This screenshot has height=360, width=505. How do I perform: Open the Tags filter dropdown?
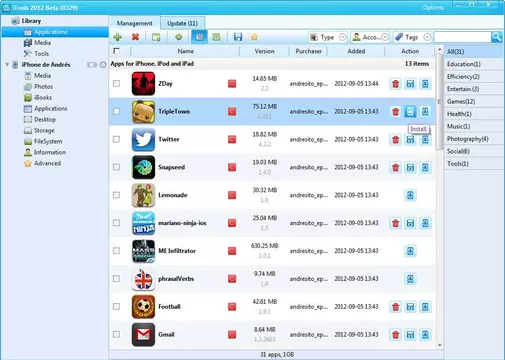tap(413, 37)
